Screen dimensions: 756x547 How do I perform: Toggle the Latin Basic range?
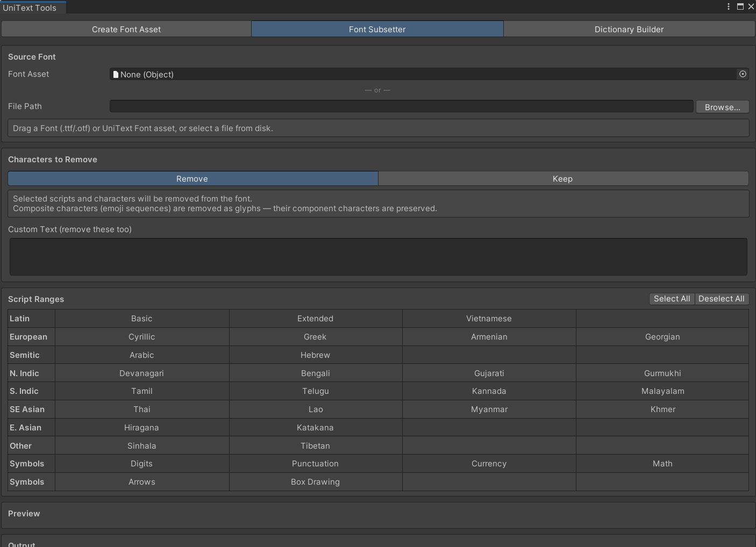point(142,319)
